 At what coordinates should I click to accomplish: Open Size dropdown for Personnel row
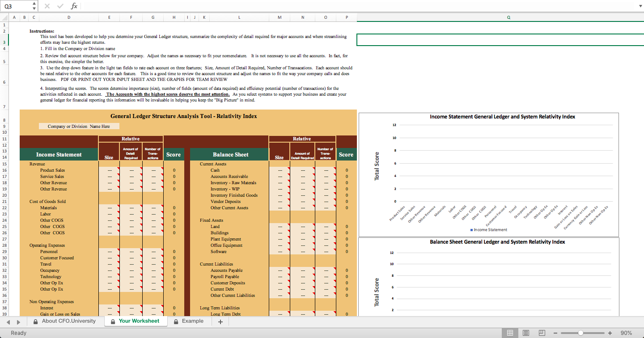(x=109, y=252)
